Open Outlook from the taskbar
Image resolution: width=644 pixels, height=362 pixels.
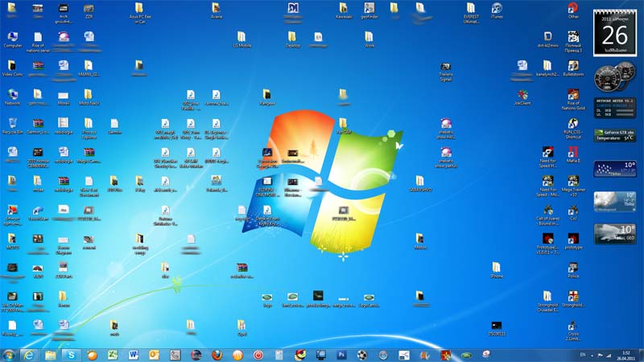[x=154, y=355]
